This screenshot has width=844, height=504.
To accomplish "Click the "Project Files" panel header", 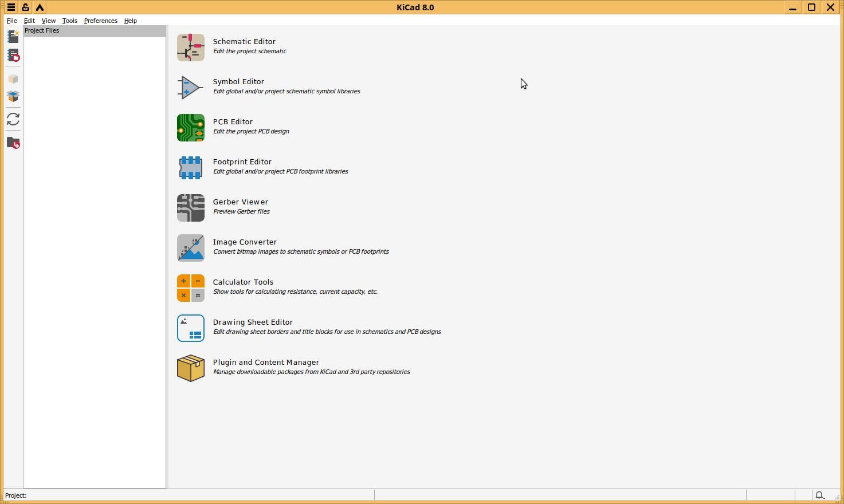I will click(x=95, y=31).
